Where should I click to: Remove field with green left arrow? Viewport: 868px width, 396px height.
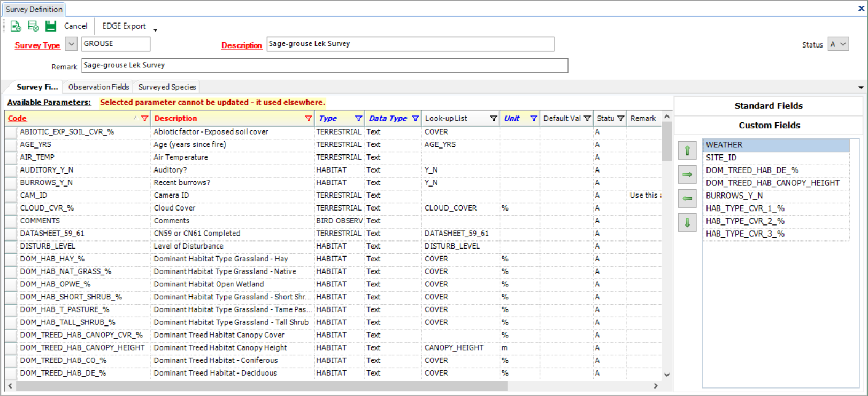click(687, 198)
